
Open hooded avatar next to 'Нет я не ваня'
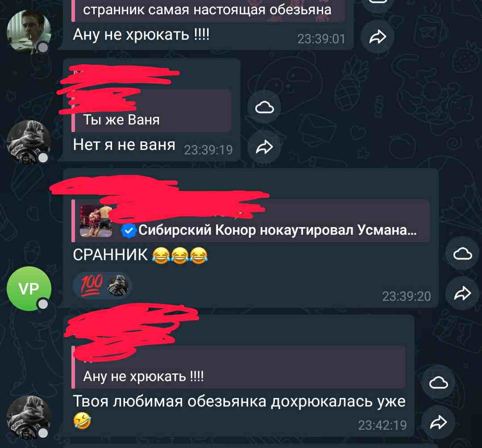pyautogui.click(x=29, y=142)
